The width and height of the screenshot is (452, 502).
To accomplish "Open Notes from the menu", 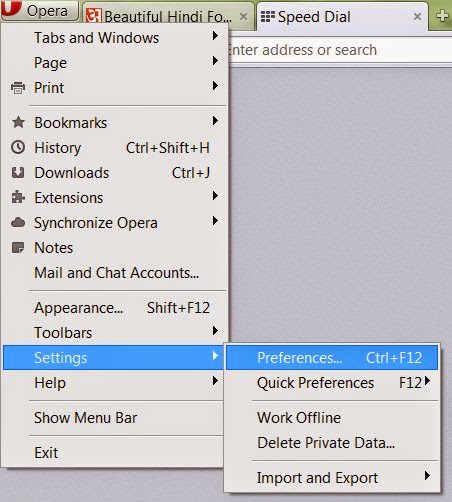I will [x=115, y=248].
